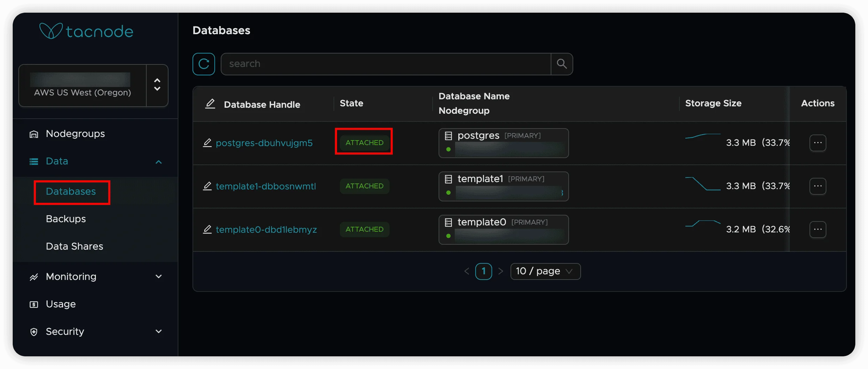This screenshot has width=868, height=369.
Task: Click the edit pencil beside template0-dbd1lebmyz
Action: coord(207,230)
